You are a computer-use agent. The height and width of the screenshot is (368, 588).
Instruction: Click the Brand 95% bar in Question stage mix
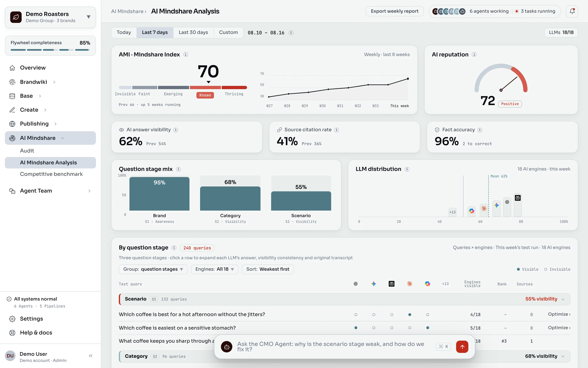[x=159, y=194]
